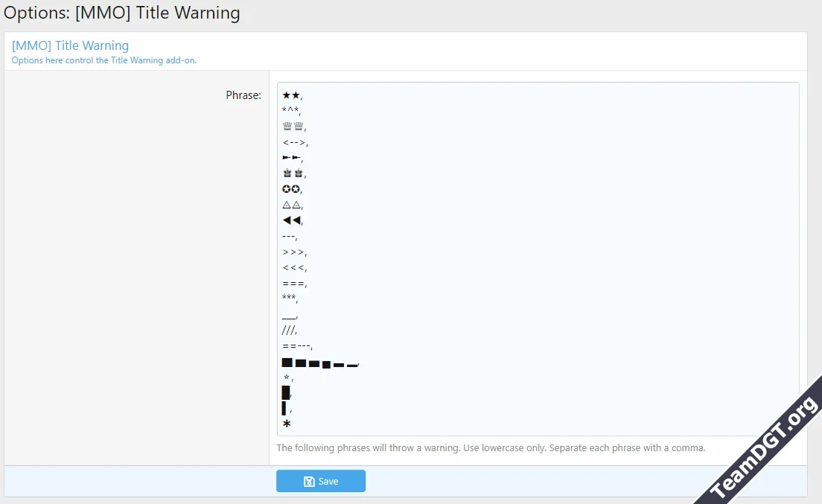
Task: Click the <--> arrow phrase line
Action: click(x=293, y=141)
